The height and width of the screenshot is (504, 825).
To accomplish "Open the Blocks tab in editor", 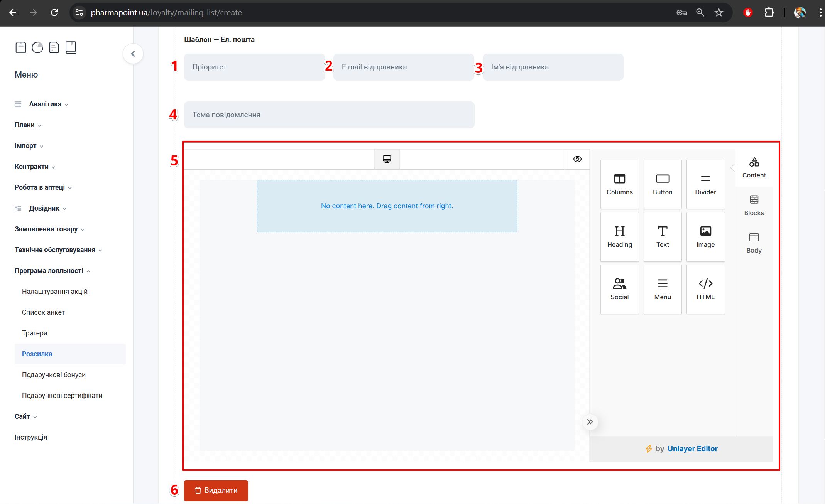I will pos(754,205).
